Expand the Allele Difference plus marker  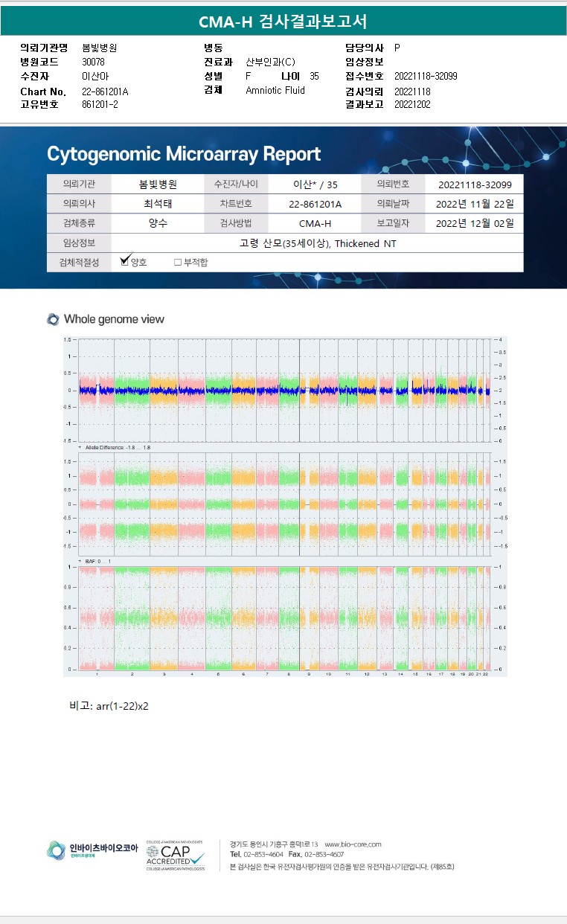[80, 447]
